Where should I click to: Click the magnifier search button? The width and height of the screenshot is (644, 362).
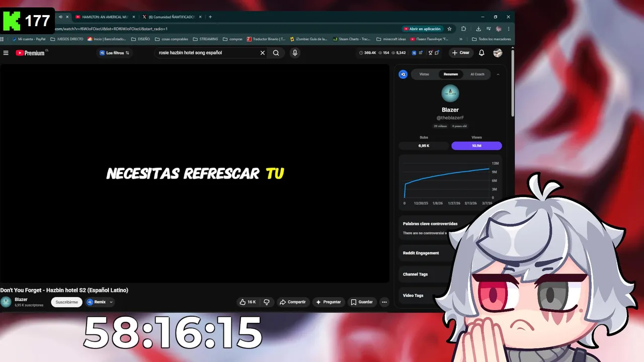pos(276,53)
